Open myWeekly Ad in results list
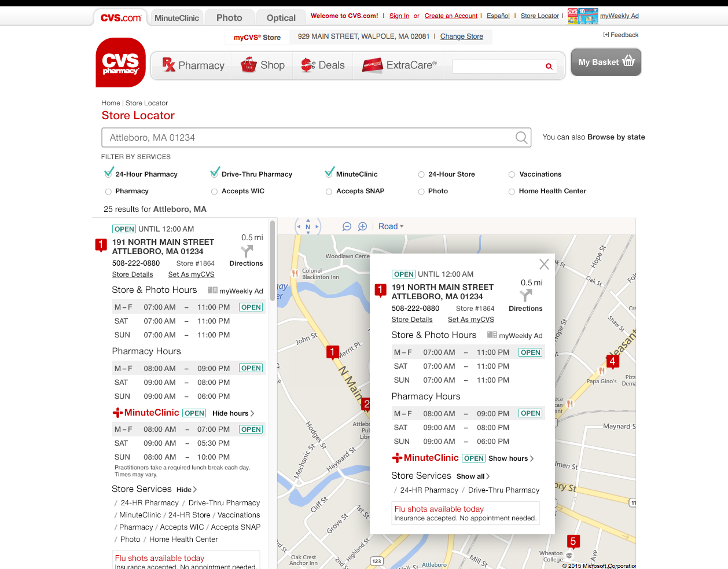728x569 pixels. tap(235, 291)
